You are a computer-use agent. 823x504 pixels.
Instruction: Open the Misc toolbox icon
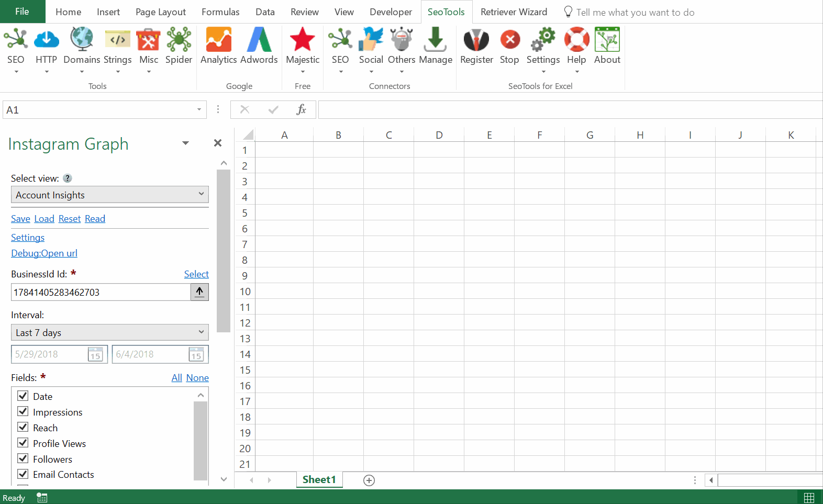pos(149,40)
